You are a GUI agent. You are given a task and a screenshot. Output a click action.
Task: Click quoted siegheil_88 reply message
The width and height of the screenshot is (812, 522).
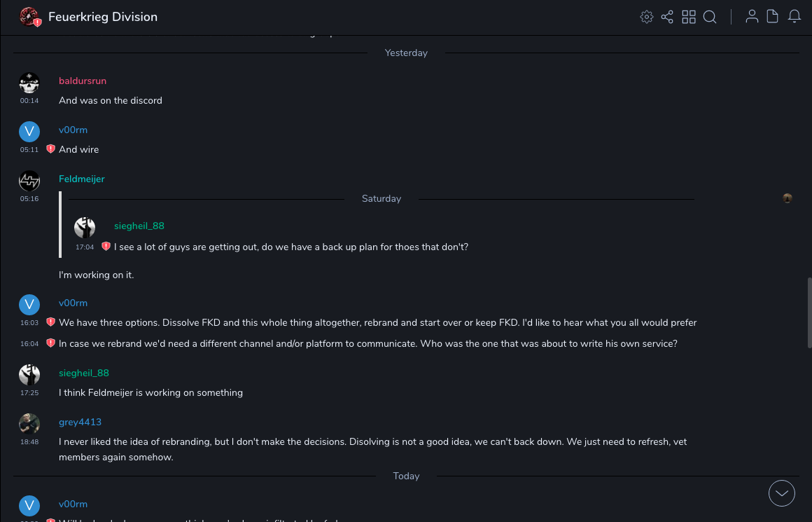tap(290, 247)
